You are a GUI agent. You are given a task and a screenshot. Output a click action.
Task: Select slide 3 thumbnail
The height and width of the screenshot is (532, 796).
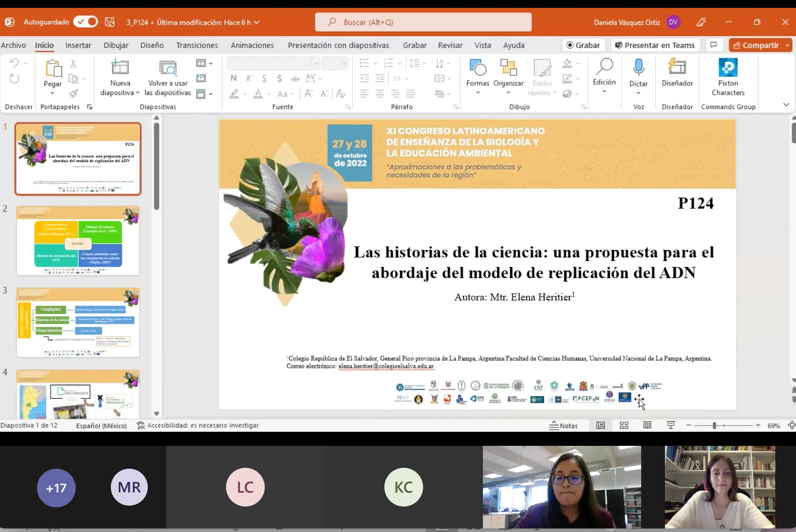[78, 322]
